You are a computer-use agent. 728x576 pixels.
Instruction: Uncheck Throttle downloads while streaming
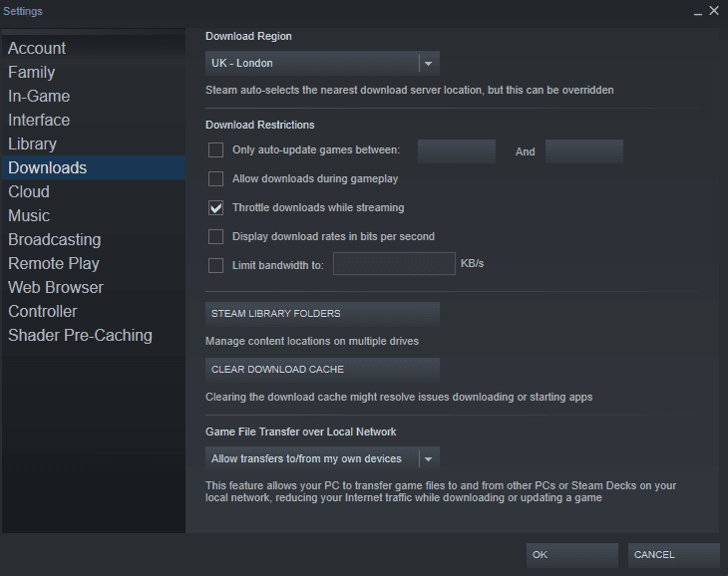tap(215, 208)
